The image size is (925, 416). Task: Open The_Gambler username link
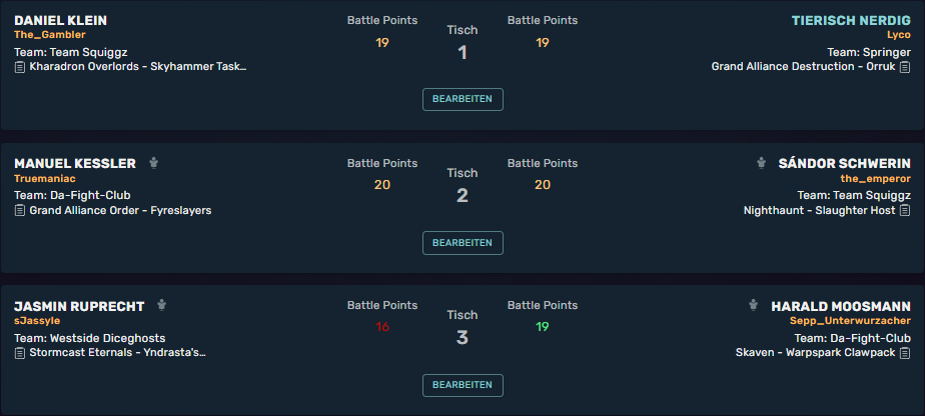(x=50, y=35)
